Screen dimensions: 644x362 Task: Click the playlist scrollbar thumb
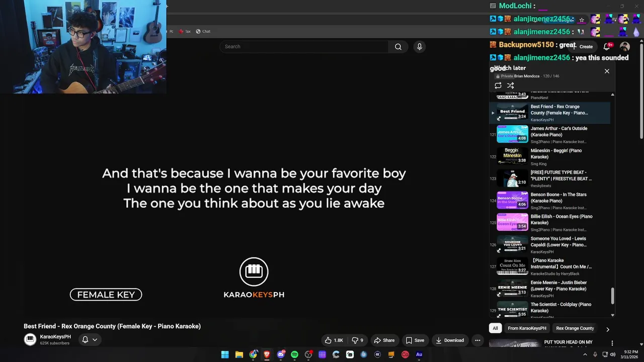tap(612, 296)
